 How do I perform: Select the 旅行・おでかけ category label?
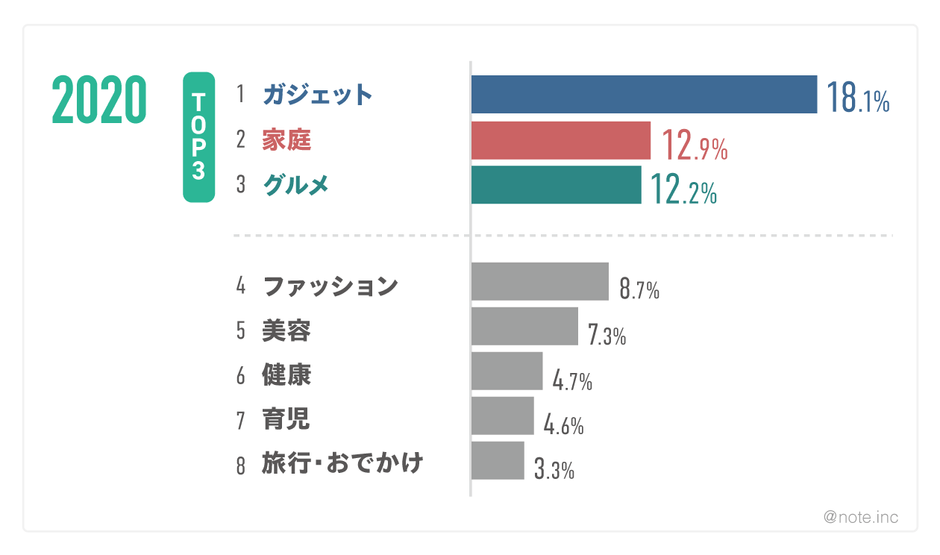pyautogui.click(x=343, y=463)
